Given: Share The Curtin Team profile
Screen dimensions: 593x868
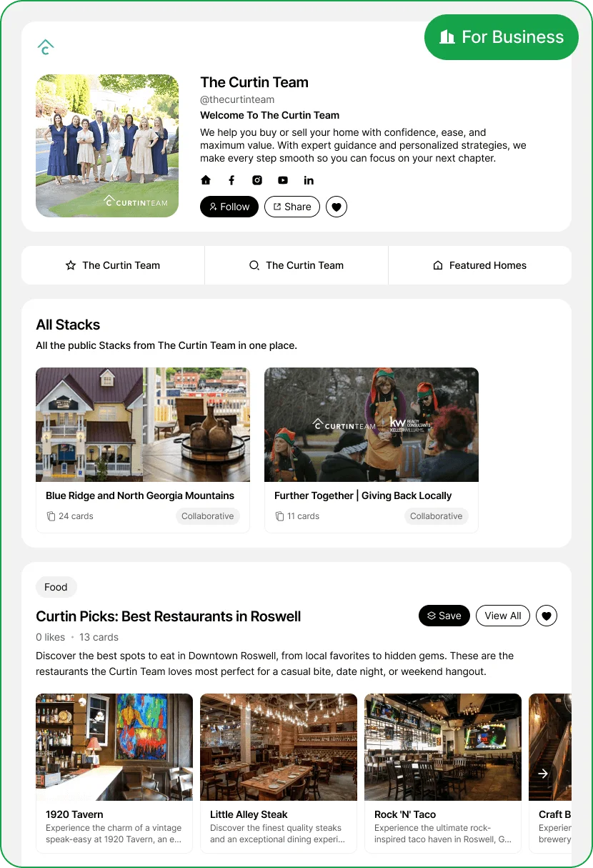Looking at the screenshot, I should pyautogui.click(x=292, y=207).
